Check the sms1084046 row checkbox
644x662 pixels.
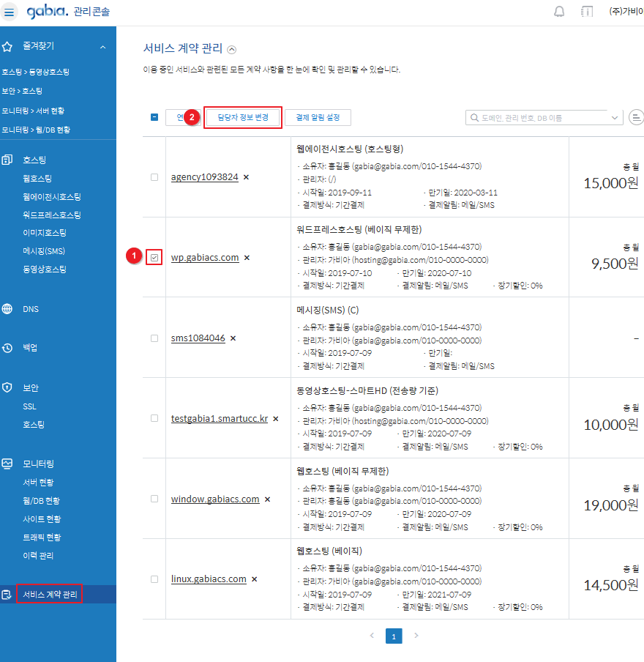154,338
